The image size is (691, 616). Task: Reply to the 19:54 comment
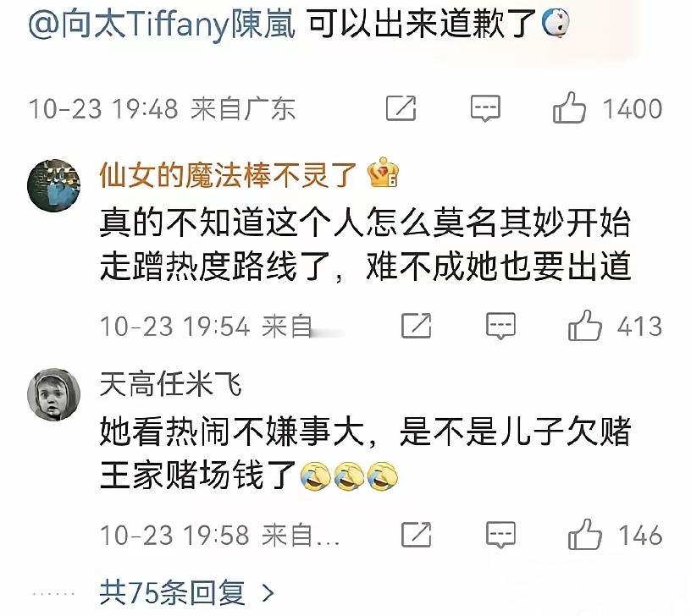point(500,326)
